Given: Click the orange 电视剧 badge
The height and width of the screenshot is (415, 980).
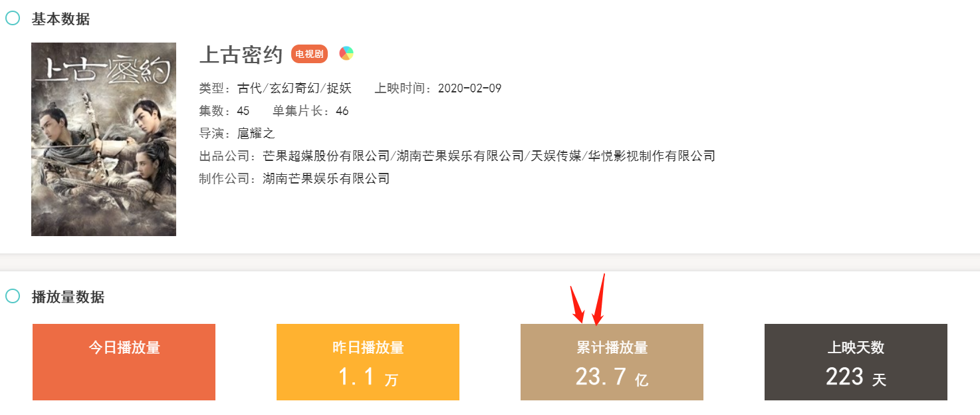Looking at the screenshot, I should coord(309,54).
